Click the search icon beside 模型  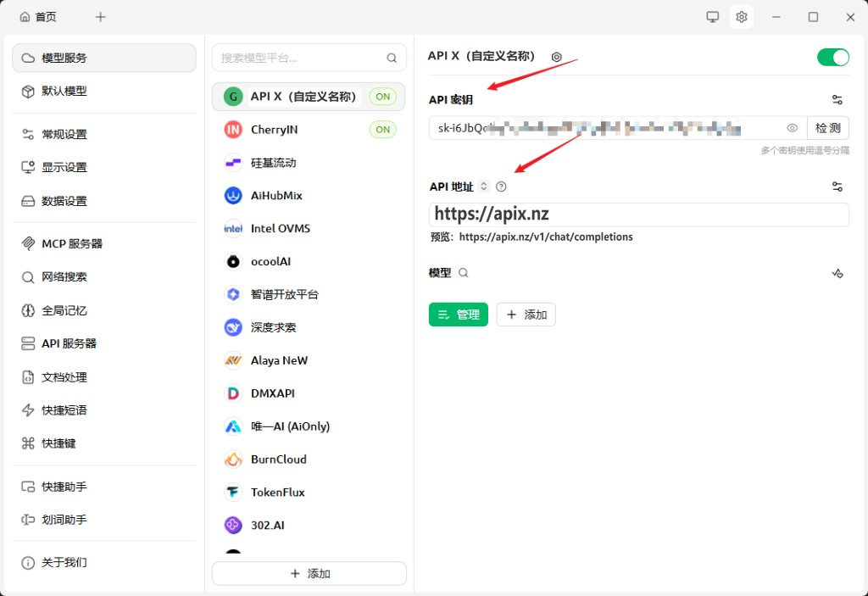tap(464, 273)
